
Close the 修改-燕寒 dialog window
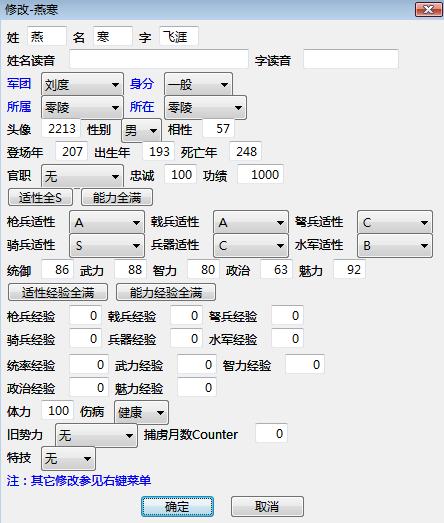[428, 9]
